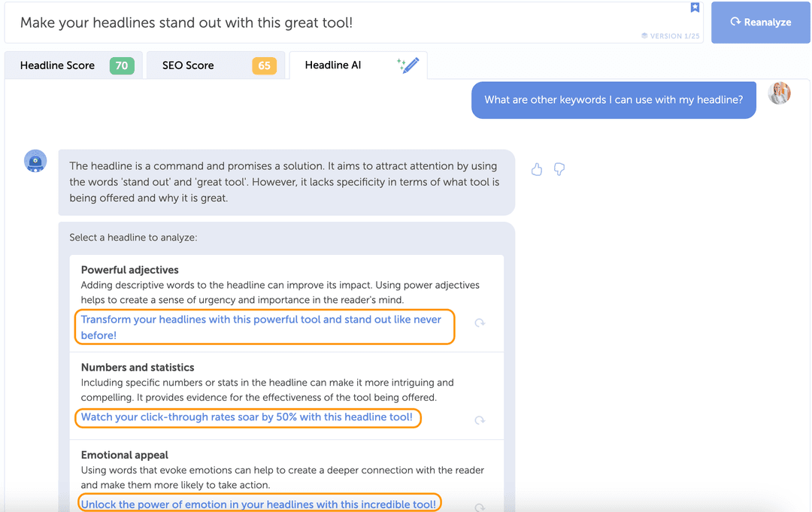Open version history via the layers icon
Screen dimensions: 812x512
pyautogui.click(x=644, y=35)
